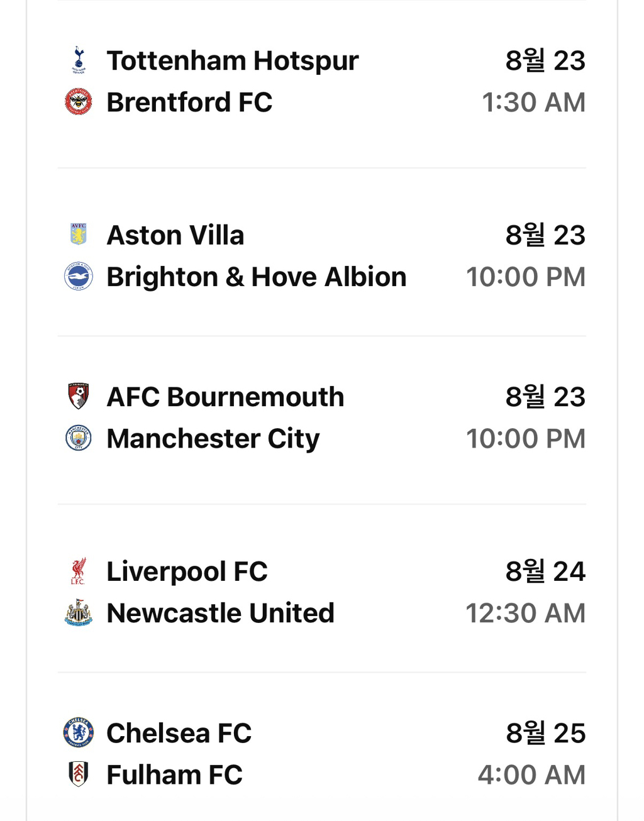
Task: Select the Aston Villa crest icon
Action: [x=78, y=234]
